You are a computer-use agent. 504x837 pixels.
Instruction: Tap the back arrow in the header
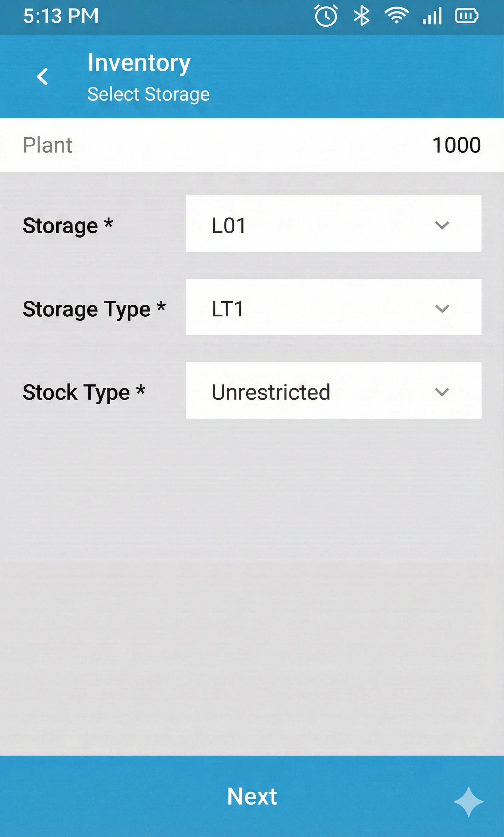(x=43, y=77)
